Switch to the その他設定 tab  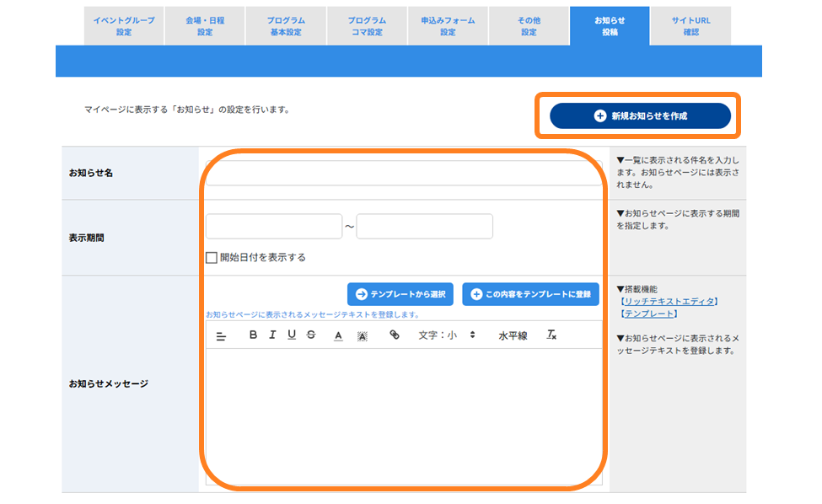(529, 26)
